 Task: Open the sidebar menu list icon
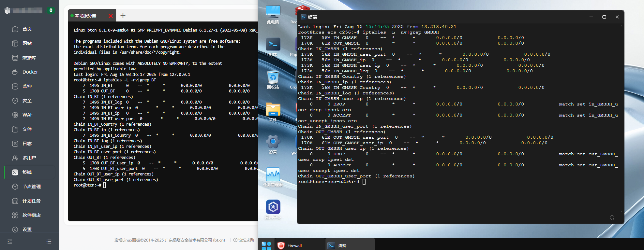click(49, 242)
